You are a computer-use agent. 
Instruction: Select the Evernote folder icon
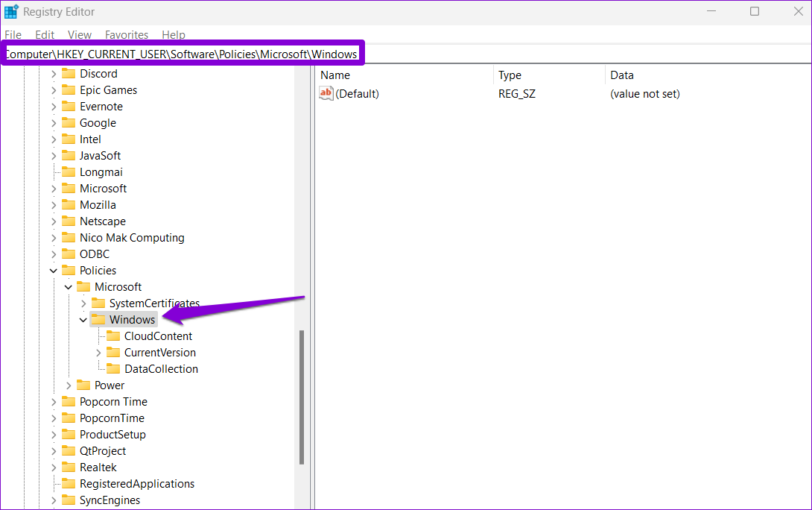[69, 106]
